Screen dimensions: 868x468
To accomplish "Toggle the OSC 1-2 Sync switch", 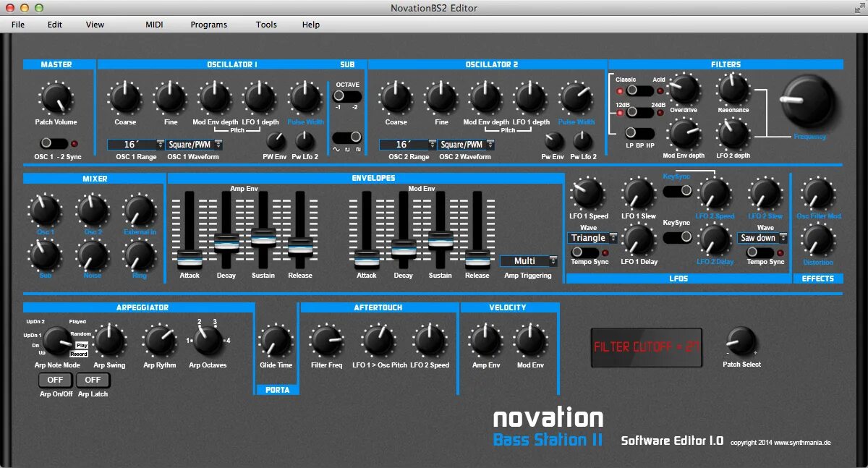I will (x=54, y=143).
